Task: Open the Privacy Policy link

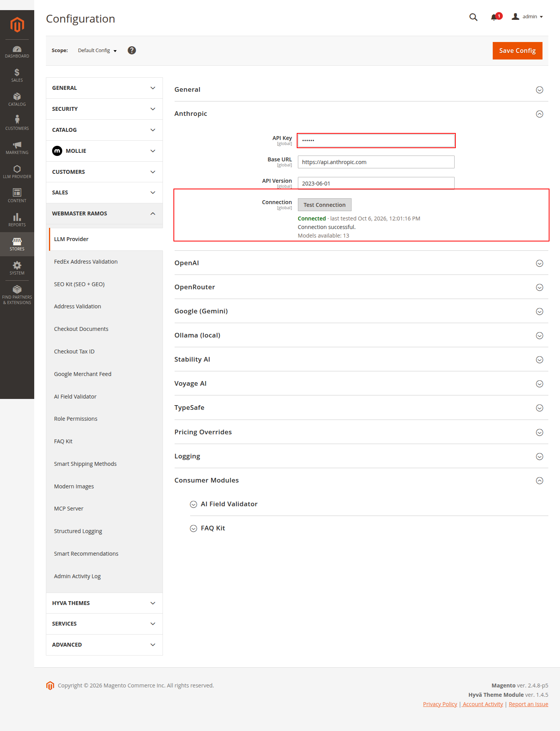Action: tap(440, 704)
